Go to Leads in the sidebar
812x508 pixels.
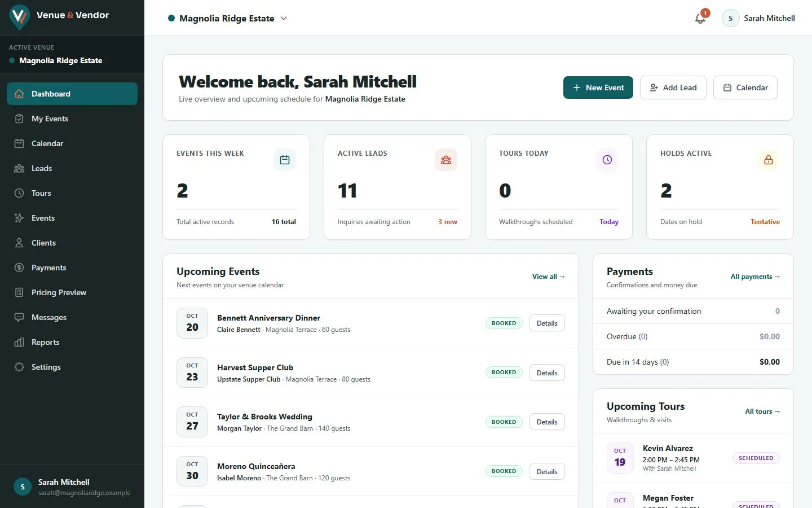point(72,168)
